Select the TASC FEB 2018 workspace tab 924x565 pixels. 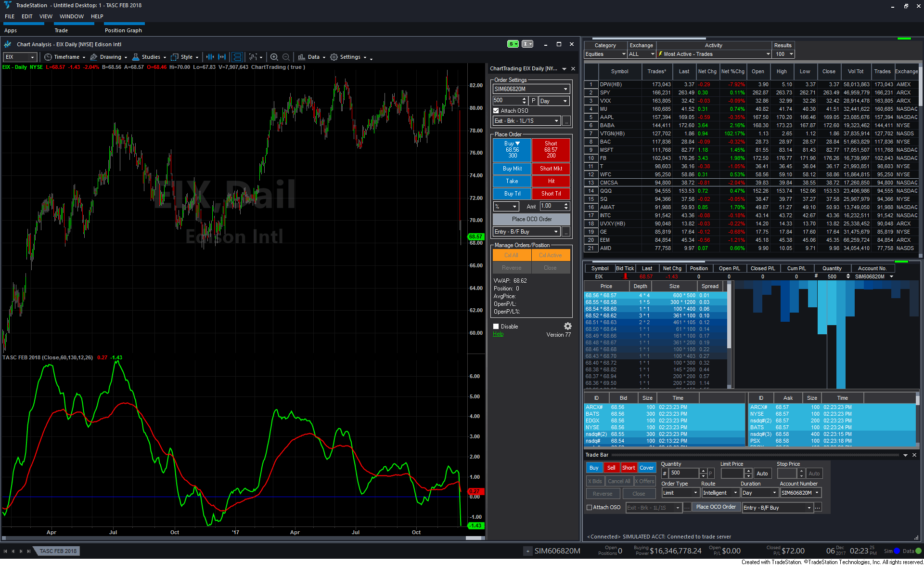point(58,551)
